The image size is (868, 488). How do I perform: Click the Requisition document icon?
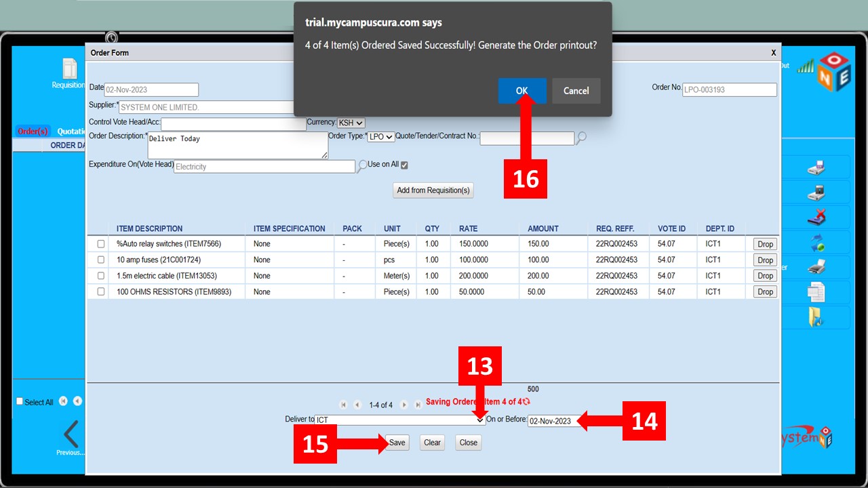(69, 70)
